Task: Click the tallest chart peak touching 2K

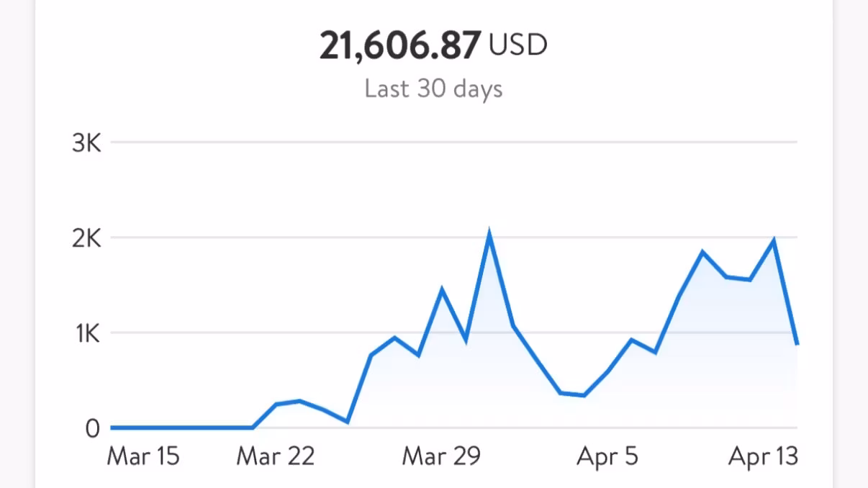Action: [x=489, y=235]
